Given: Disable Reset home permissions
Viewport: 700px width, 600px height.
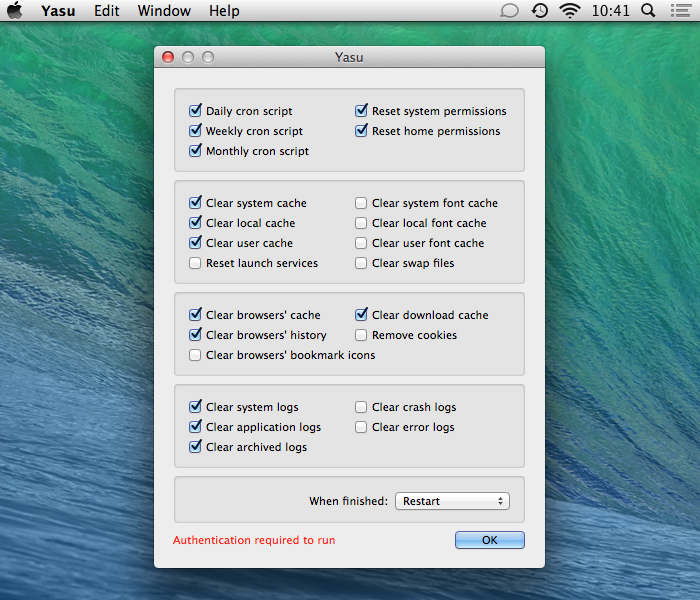Looking at the screenshot, I should (x=361, y=131).
